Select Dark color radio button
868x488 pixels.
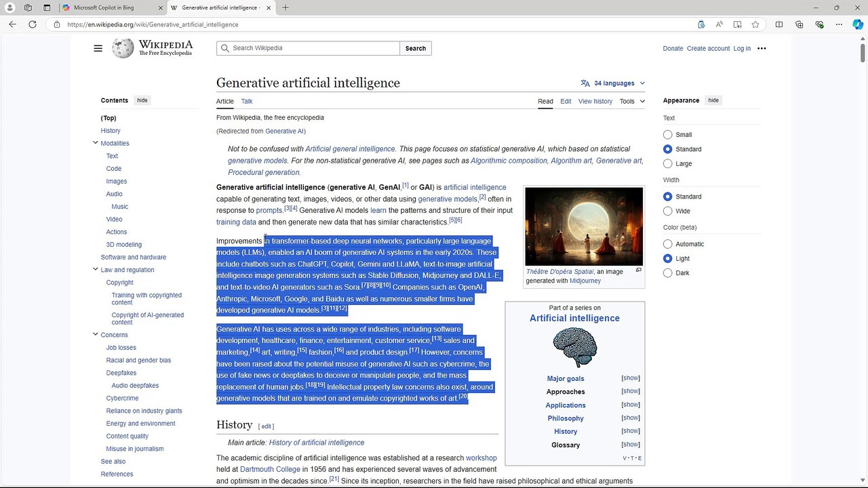[668, 272]
